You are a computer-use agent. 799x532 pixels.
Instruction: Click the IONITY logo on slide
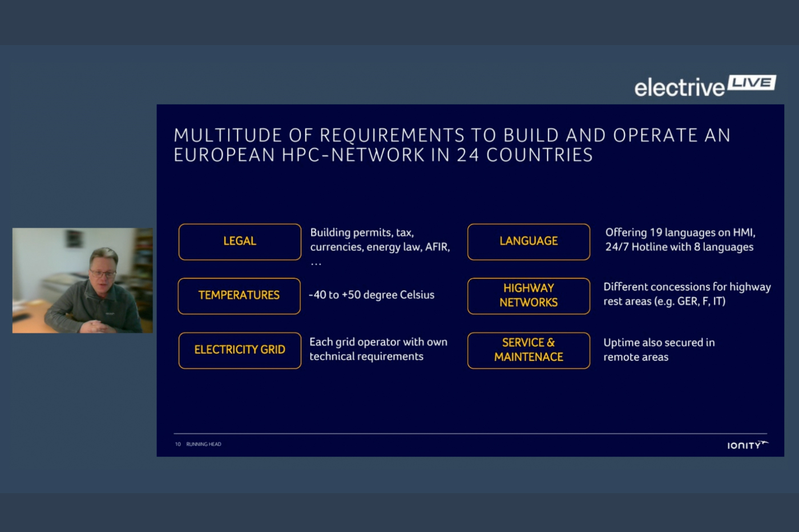tap(748, 445)
